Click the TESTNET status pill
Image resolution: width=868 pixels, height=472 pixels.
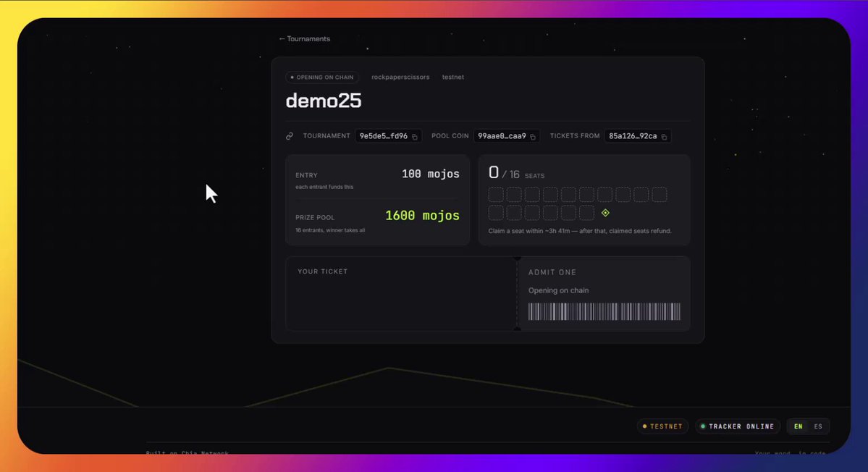point(662,426)
